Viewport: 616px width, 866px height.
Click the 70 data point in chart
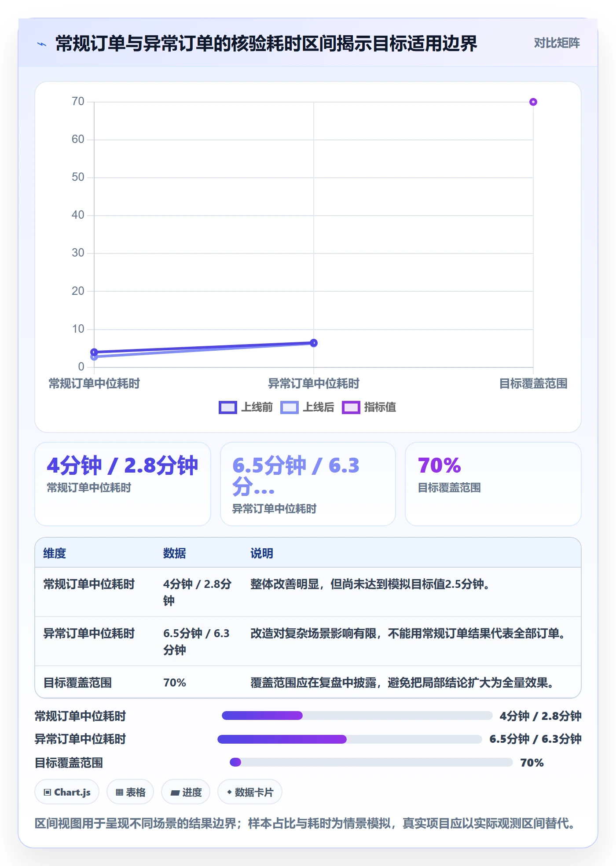tap(533, 102)
